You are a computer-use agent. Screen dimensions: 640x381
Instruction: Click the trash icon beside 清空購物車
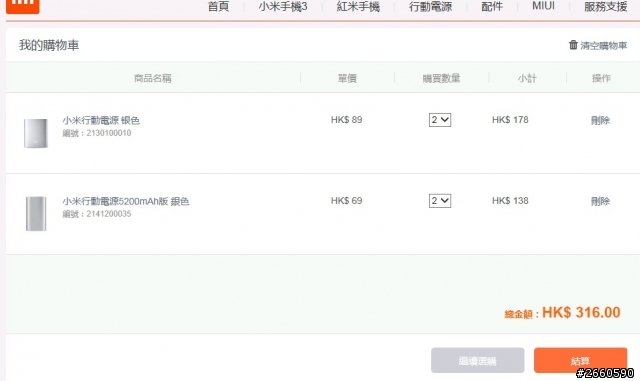pyautogui.click(x=573, y=45)
